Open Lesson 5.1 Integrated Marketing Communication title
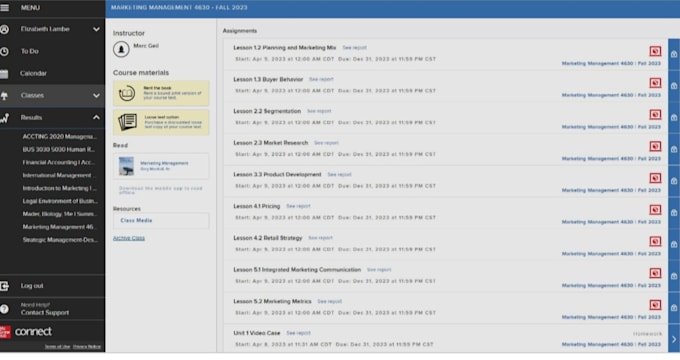This screenshot has height=360, width=680. (x=297, y=270)
